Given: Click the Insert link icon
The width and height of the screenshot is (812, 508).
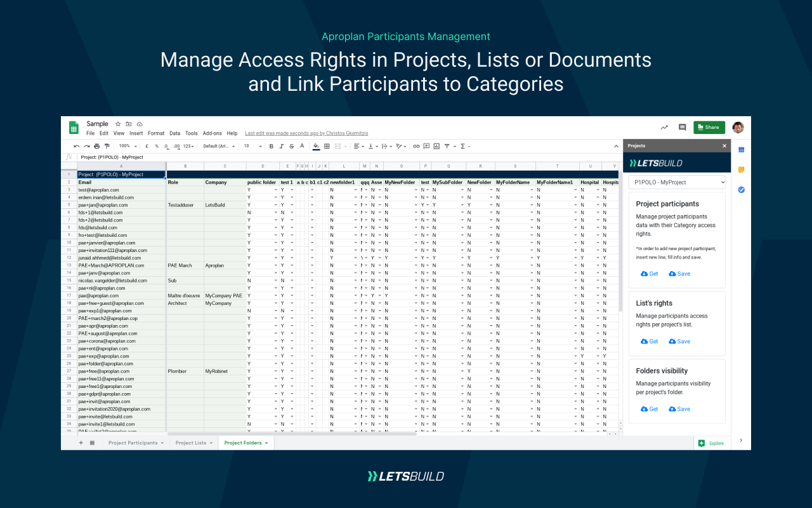Looking at the screenshot, I should coord(416,146).
